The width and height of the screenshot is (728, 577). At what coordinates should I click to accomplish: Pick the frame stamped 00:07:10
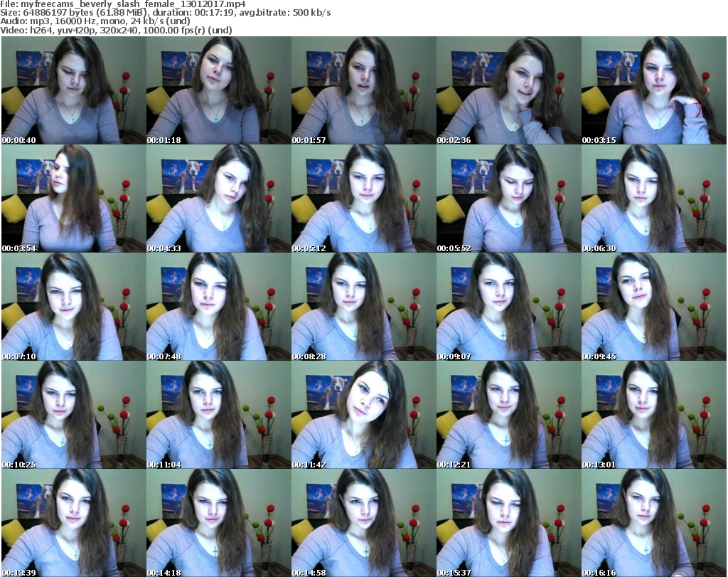(74, 307)
